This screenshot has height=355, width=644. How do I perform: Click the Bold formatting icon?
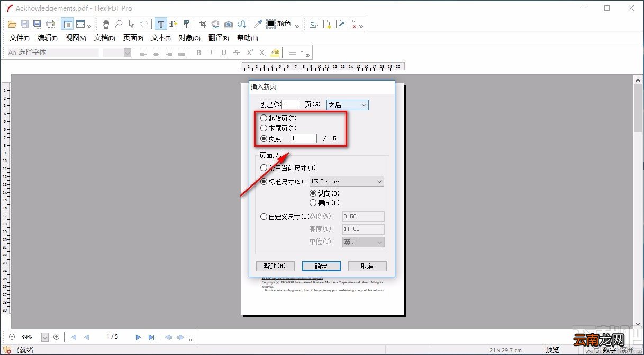199,52
